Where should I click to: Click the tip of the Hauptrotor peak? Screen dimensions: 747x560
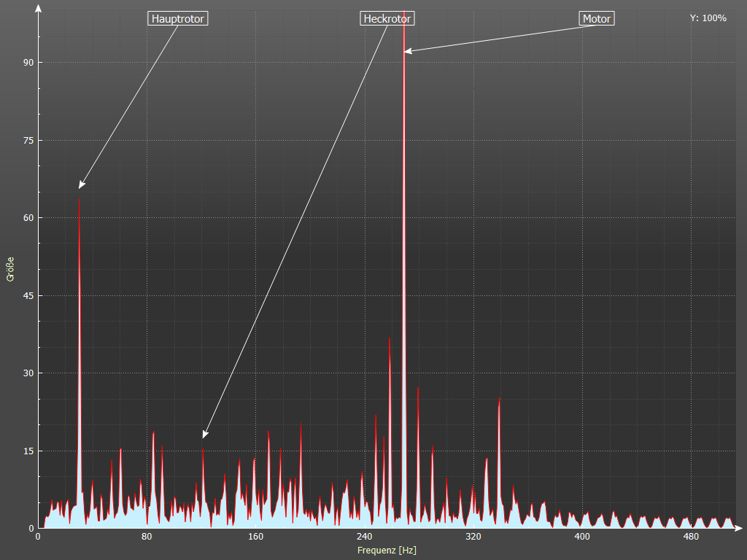80,198
